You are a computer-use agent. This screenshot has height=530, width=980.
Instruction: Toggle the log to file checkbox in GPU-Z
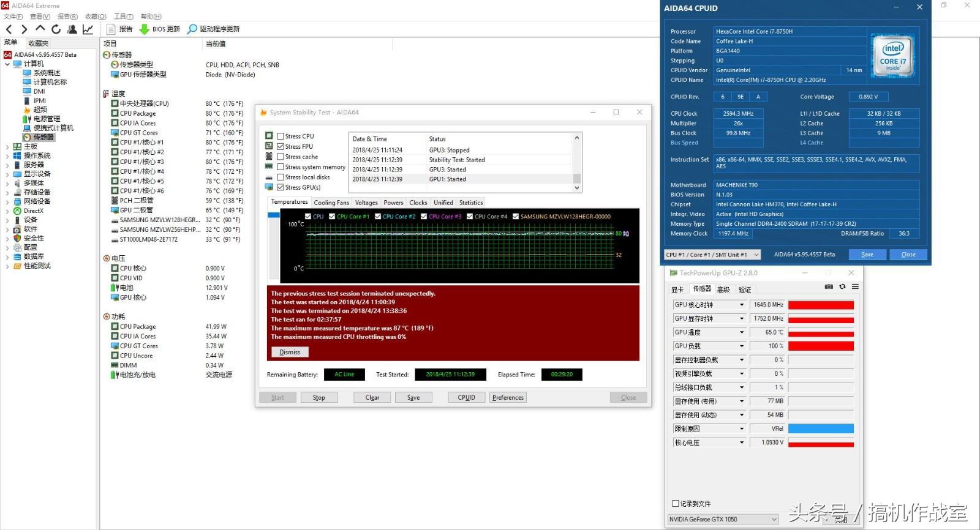[x=676, y=504]
